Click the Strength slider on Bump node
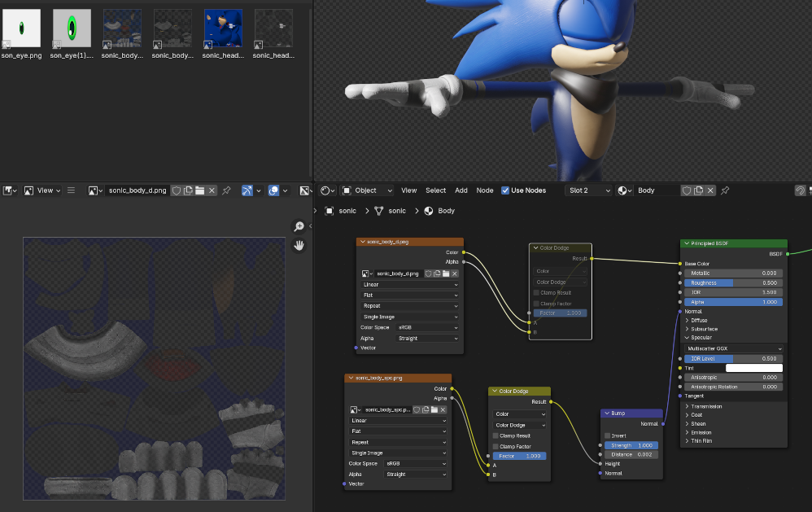This screenshot has width=812, height=512. (631, 446)
